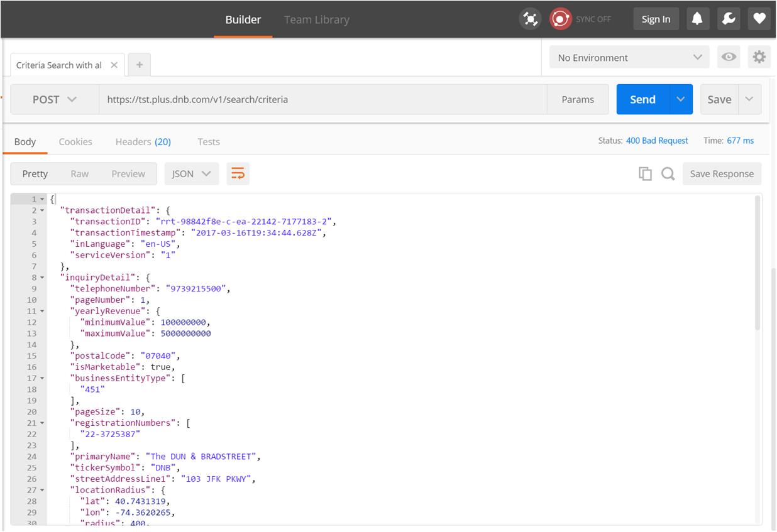
Task: Copy response body to clipboard
Action: pos(645,174)
